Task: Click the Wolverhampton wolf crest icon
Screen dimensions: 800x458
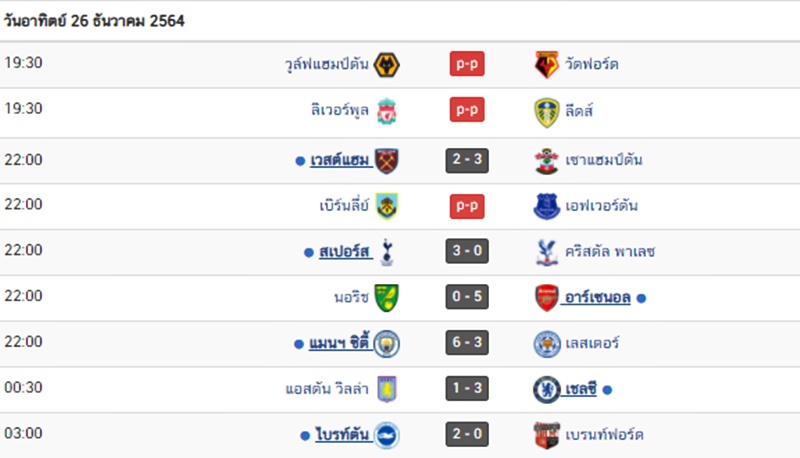Action: coord(387,65)
